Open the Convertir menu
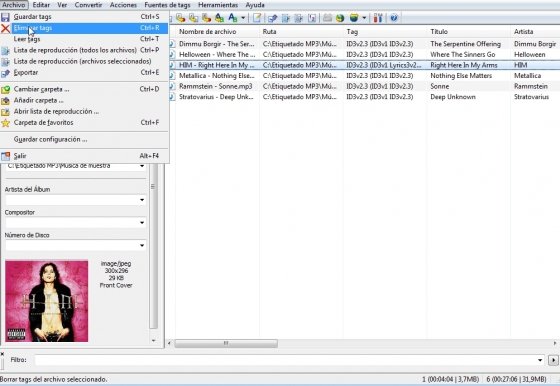Screen dimensions: 560x386 pyautogui.click(x=88, y=5)
